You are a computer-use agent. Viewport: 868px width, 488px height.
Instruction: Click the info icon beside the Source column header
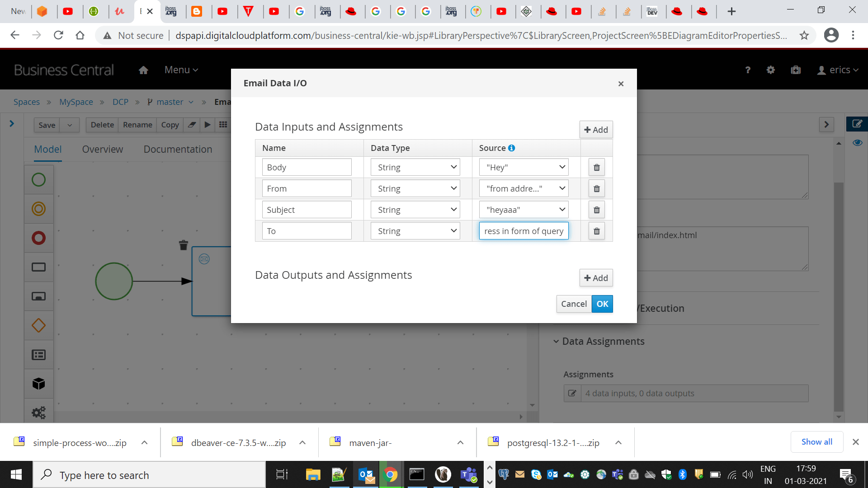pos(512,148)
